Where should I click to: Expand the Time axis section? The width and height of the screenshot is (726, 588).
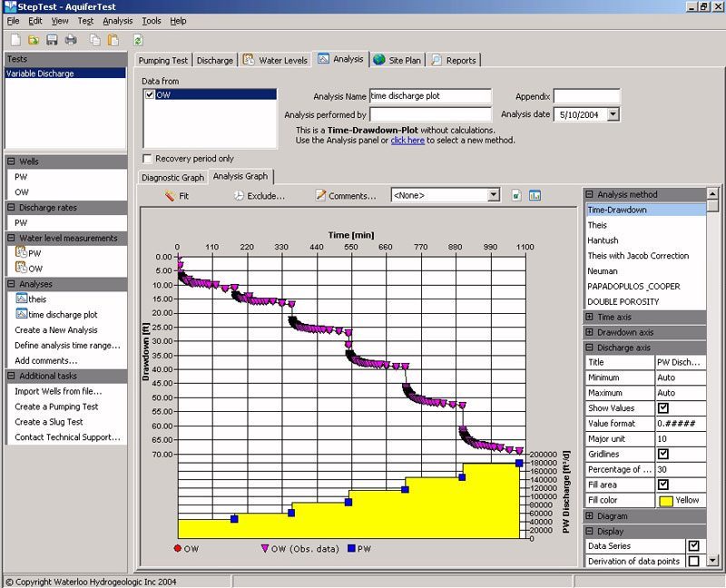[589, 318]
